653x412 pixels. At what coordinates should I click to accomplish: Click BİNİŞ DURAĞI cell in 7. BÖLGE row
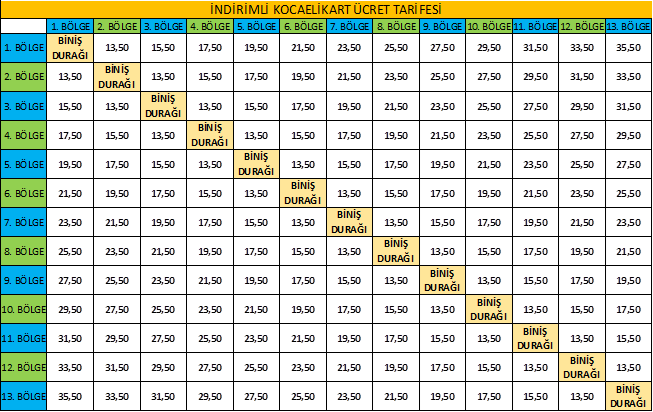pyautogui.click(x=349, y=221)
